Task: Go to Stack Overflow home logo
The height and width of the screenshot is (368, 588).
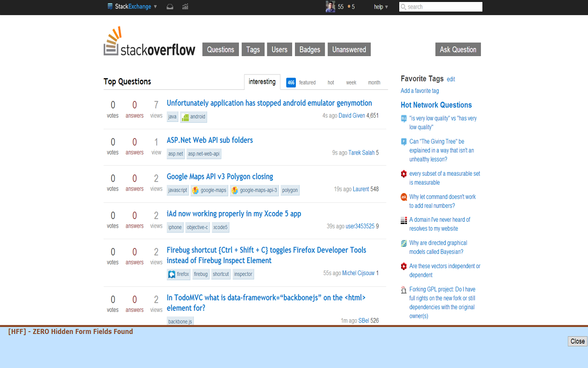Action: [x=149, y=41]
